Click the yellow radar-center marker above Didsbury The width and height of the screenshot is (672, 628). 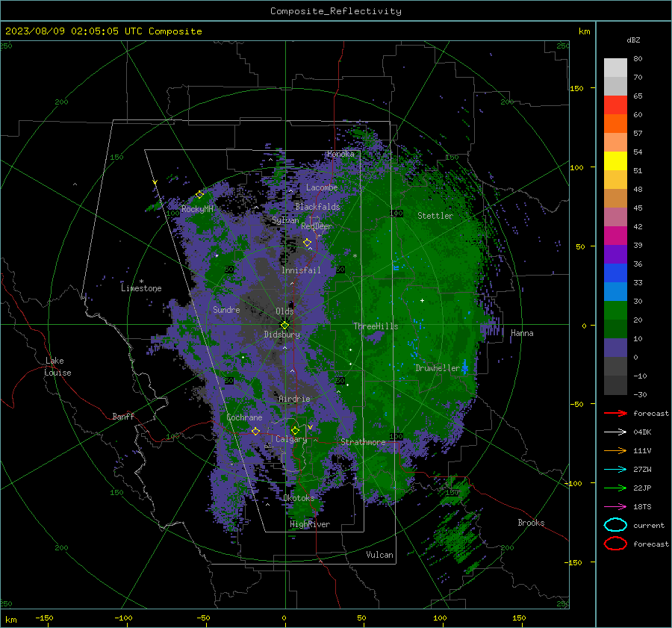pos(284,325)
